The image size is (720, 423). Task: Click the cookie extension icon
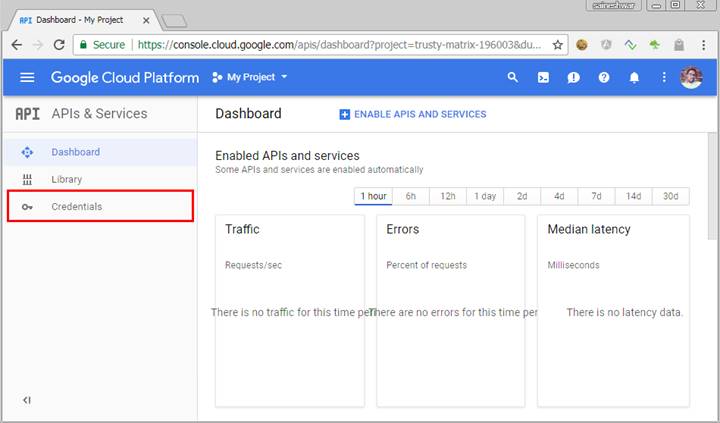(582, 45)
